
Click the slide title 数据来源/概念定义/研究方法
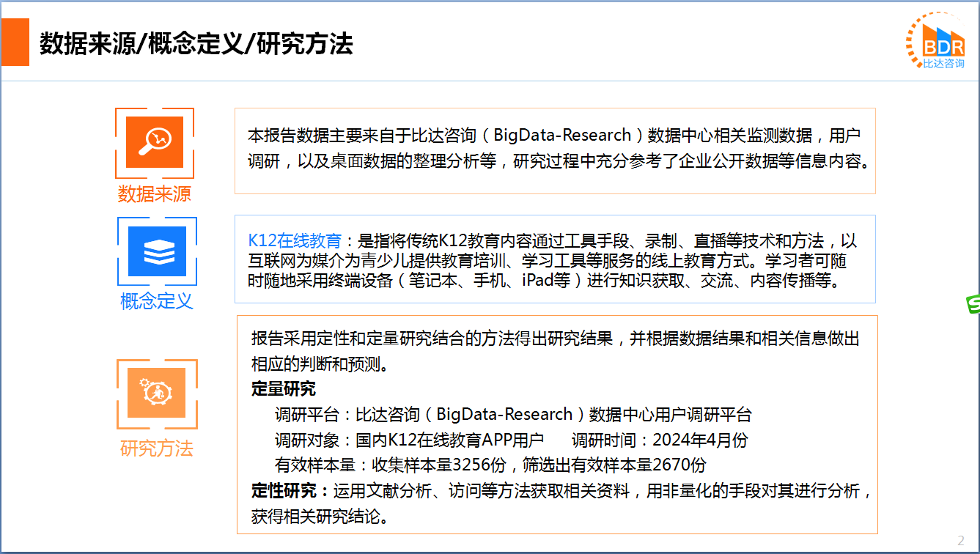click(x=196, y=44)
